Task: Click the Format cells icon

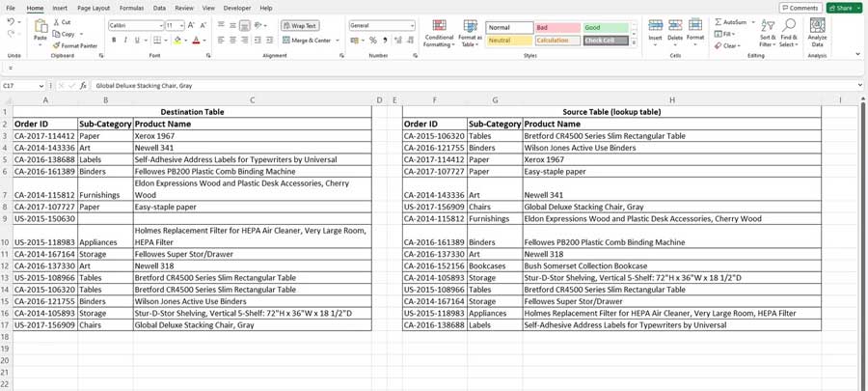Action: (x=695, y=25)
